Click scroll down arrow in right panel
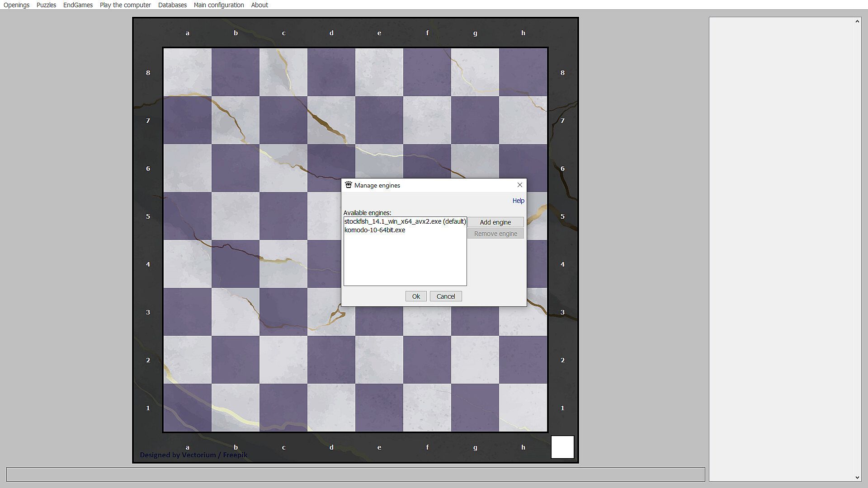The height and width of the screenshot is (488, 868). pyautogui.click(x=857, y=478)
